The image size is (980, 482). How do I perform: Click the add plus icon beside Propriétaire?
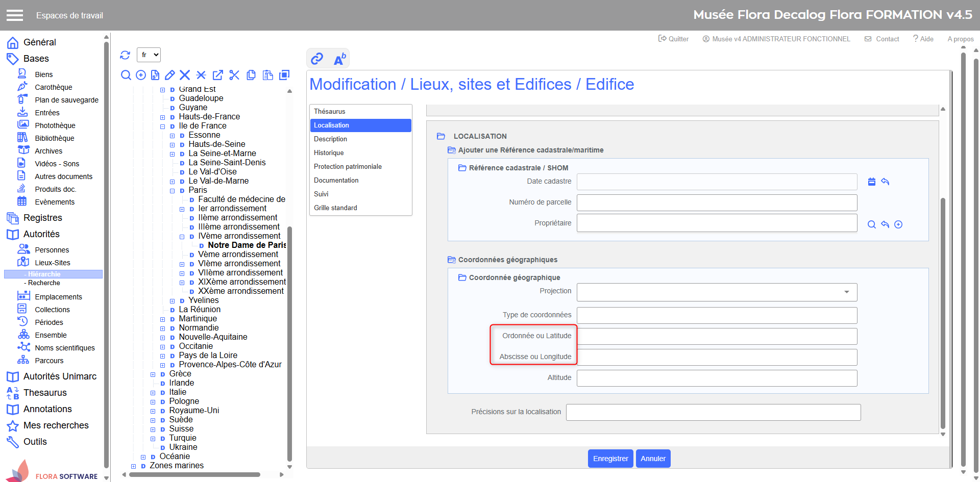898,224
